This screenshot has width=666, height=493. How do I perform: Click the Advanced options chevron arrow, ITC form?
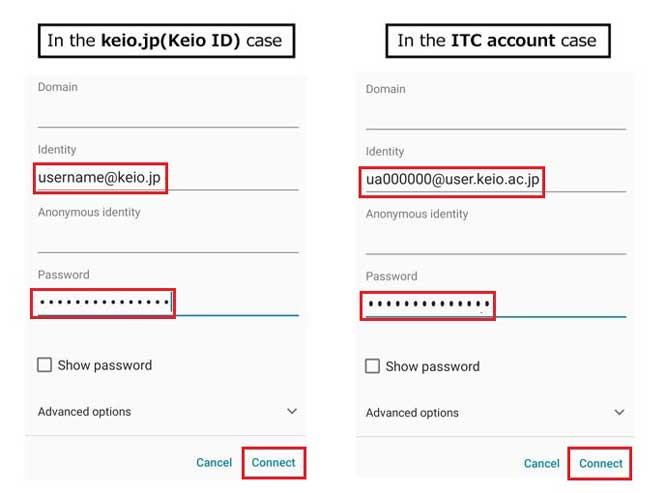[x=620, y=412]
